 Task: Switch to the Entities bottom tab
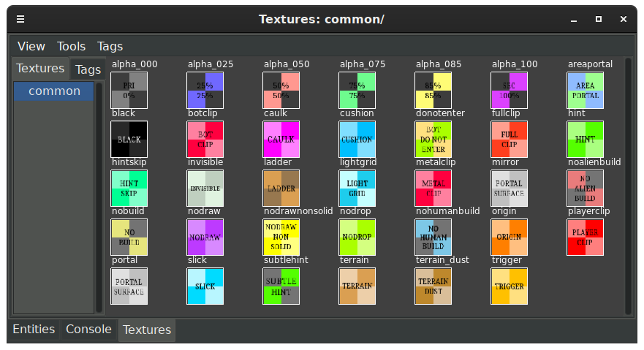click(34, 330)
